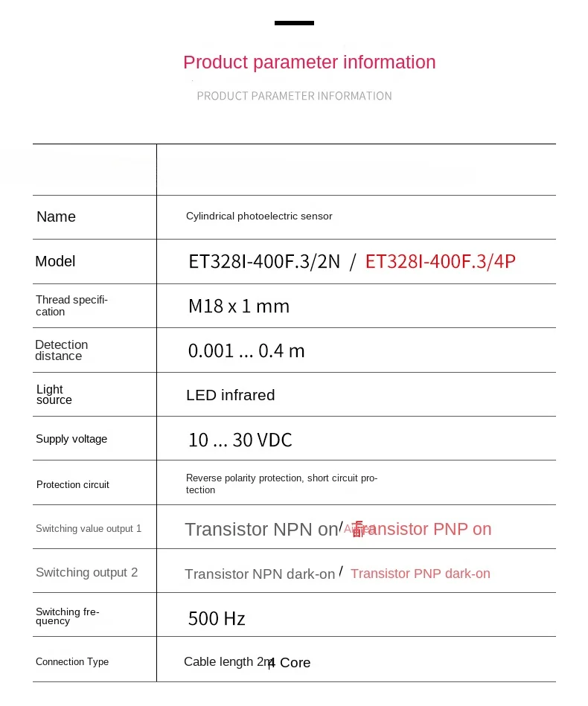This screenshot has height=706, width=588.
Task: Click the black ET328I-400F.3/2N model number
Action: (x=264, y=262)
